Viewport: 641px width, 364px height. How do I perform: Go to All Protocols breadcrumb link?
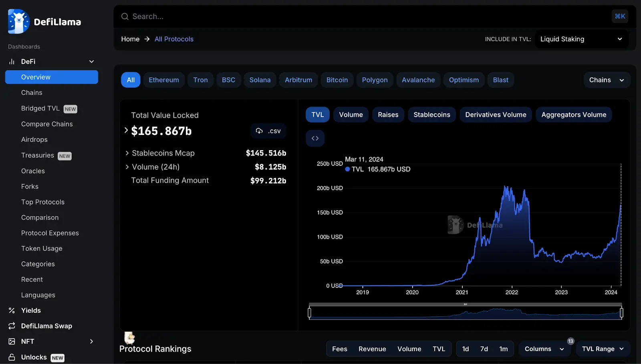pyautogui.click(x=174, y=39)
